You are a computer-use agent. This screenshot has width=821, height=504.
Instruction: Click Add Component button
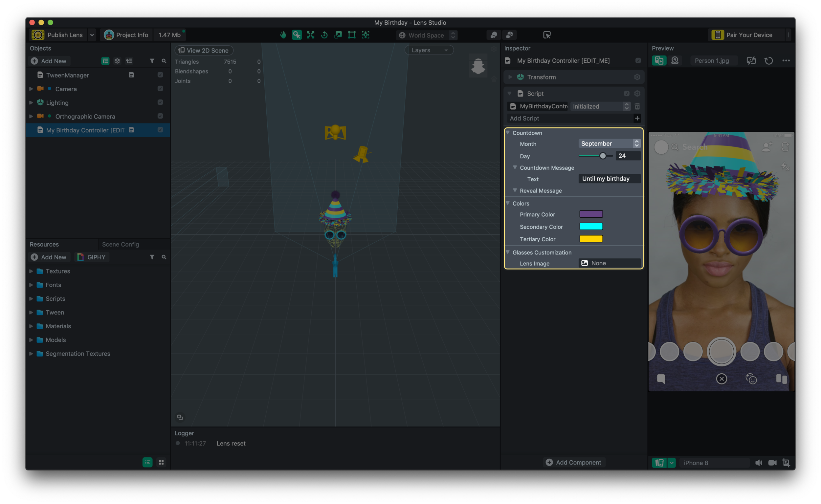573,462
